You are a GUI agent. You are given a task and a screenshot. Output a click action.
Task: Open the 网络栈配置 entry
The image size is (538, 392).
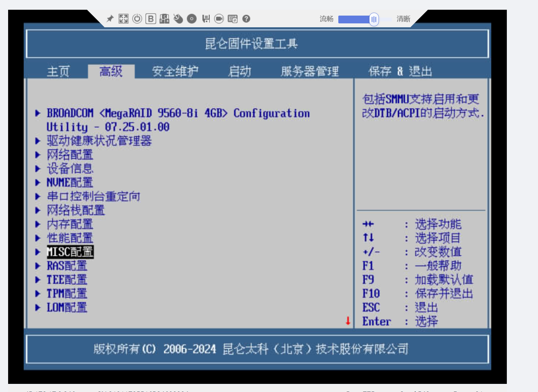[x=76, y=210]
